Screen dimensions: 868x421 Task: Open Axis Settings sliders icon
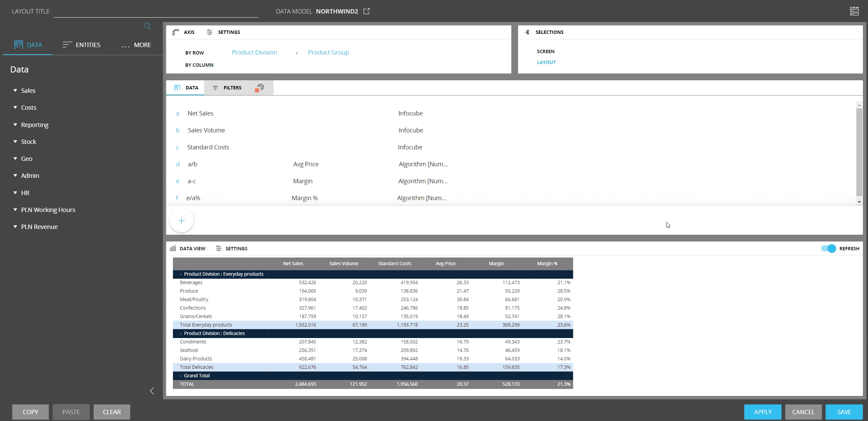click(210, 32)
